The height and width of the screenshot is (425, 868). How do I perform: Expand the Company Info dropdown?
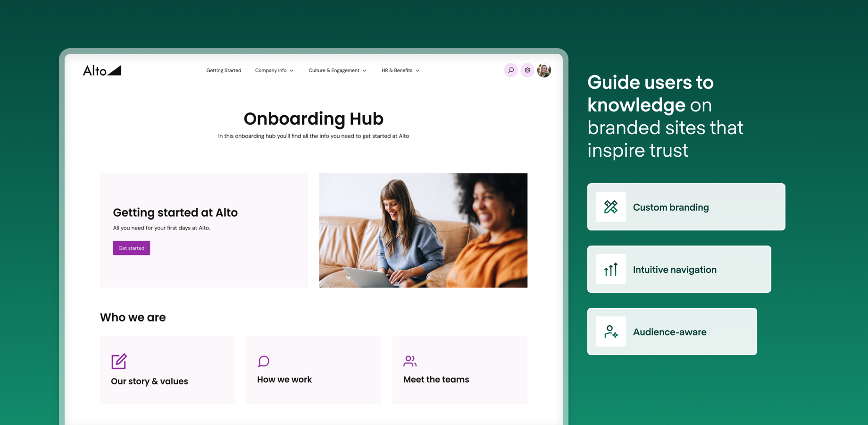coord(274,70)
